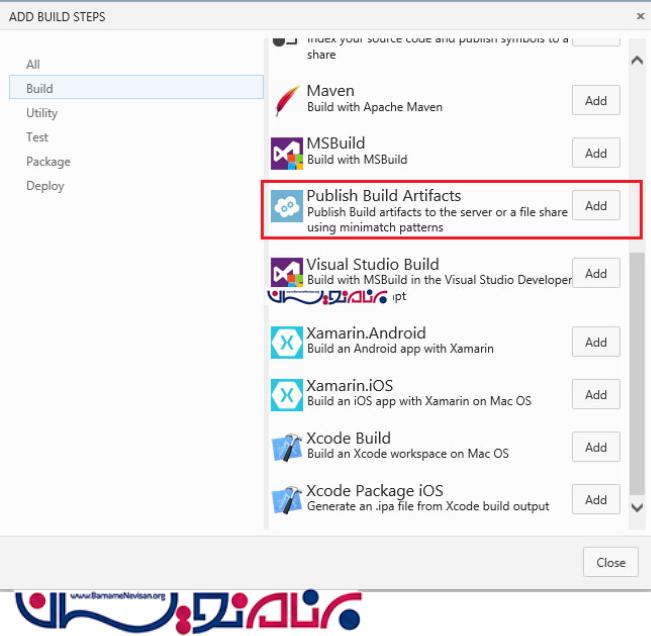Click the Xcode Build title
Viewport: 651px width, 636px height.
[348, 438]
